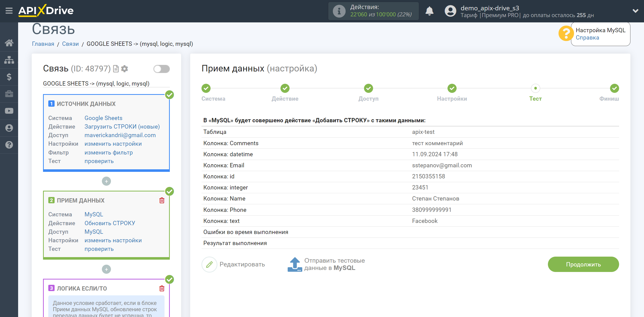Image resolution: width=644 pixels, height=317 pixels.
Task: Open Загрузить СТРОКИ (новые) action link
Action: (x=122, y=127)
